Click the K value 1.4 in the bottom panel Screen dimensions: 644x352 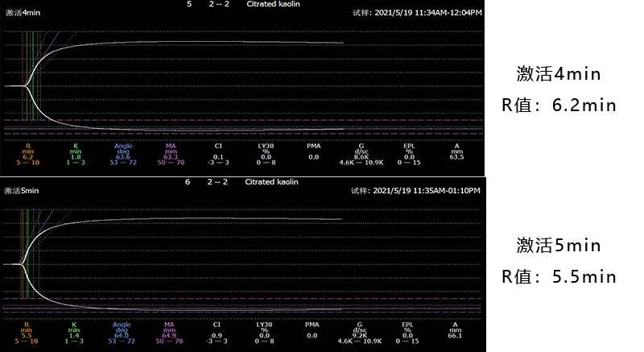[74, 335]
